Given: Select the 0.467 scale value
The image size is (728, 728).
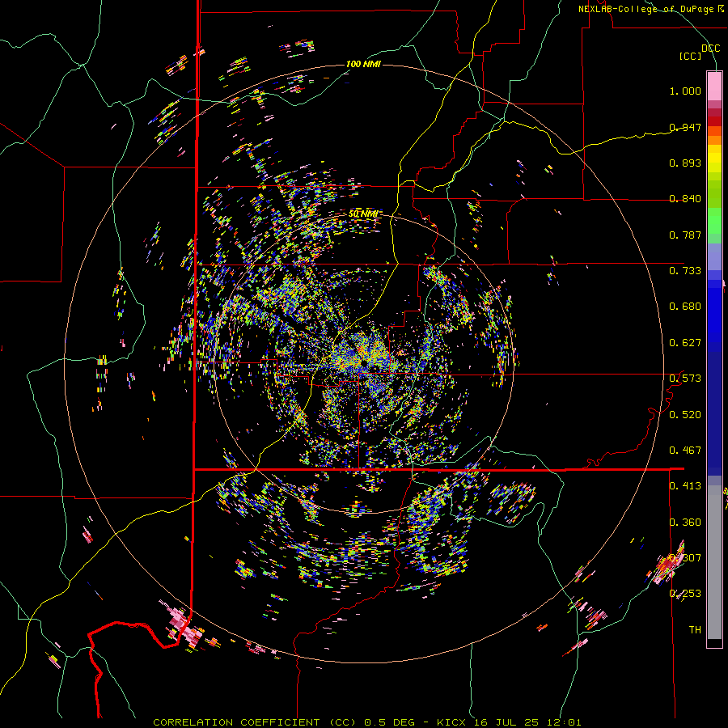Looking at the screenshot, I should (685, 450).
